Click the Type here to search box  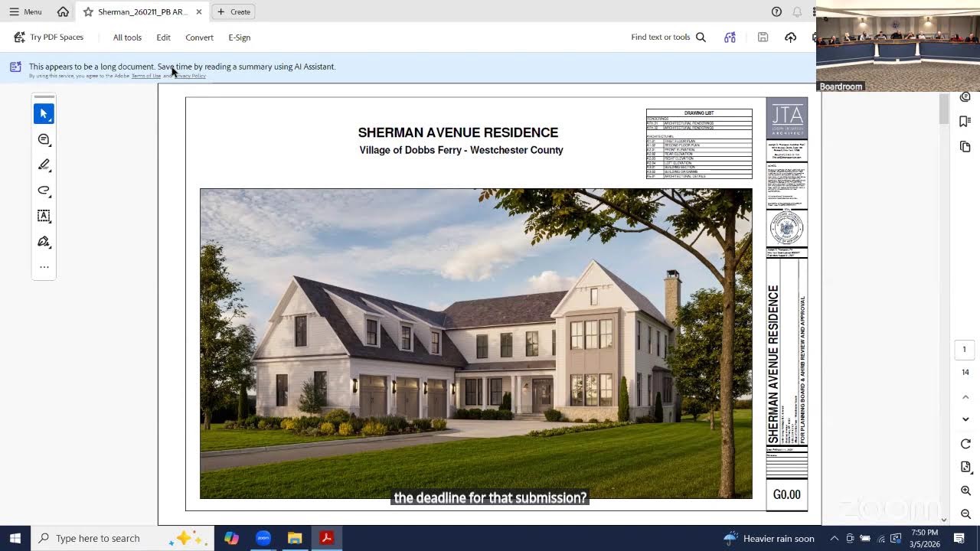(121, 538)
